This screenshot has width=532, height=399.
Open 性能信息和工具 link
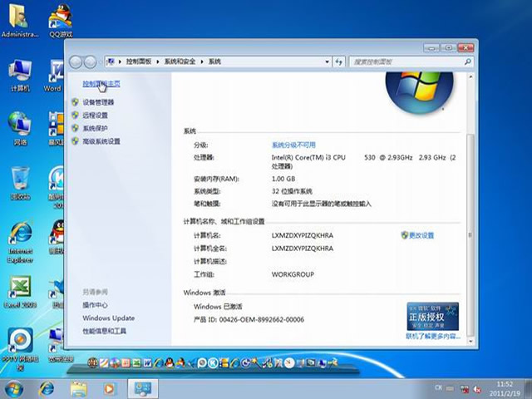(104, 331)
